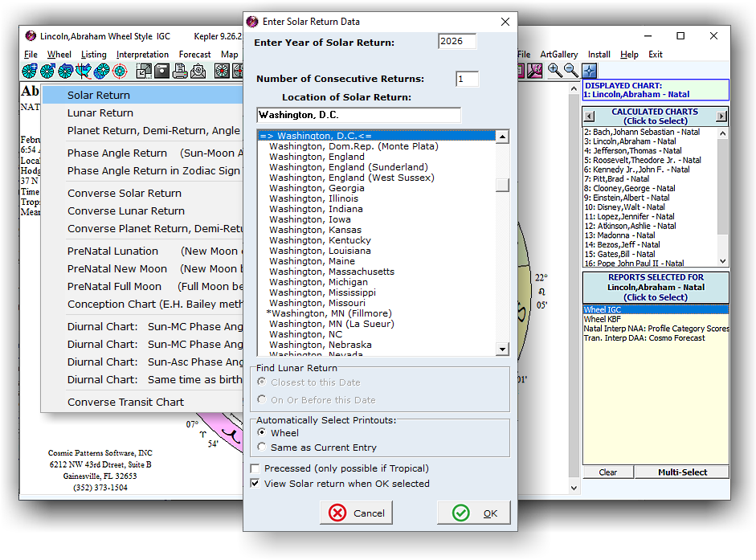Click the Multi-Select button
This screenshot has width=756, height=560.
pyautogui.click(x=682, y=472)
